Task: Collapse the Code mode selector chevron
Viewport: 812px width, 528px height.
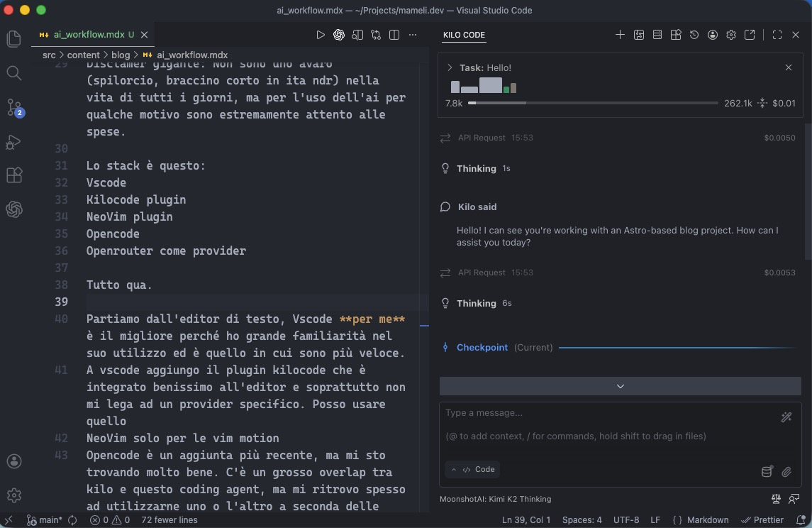Action: (454, 469)
